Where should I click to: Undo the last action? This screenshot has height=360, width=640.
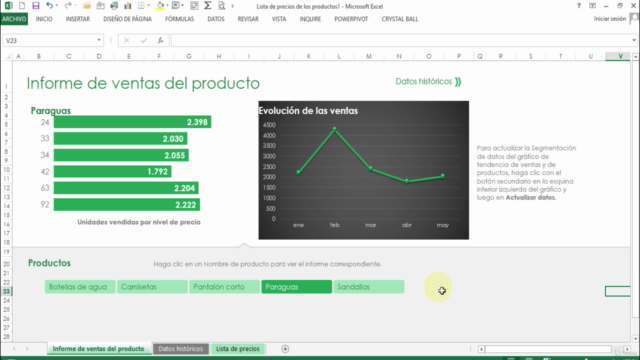pyautogui.click(x=49, y=6)
